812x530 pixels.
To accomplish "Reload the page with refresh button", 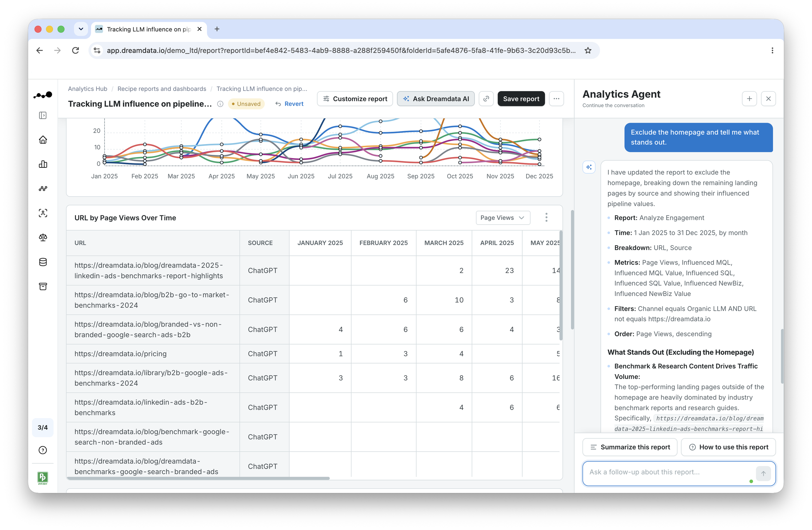I will click(75, 50).
